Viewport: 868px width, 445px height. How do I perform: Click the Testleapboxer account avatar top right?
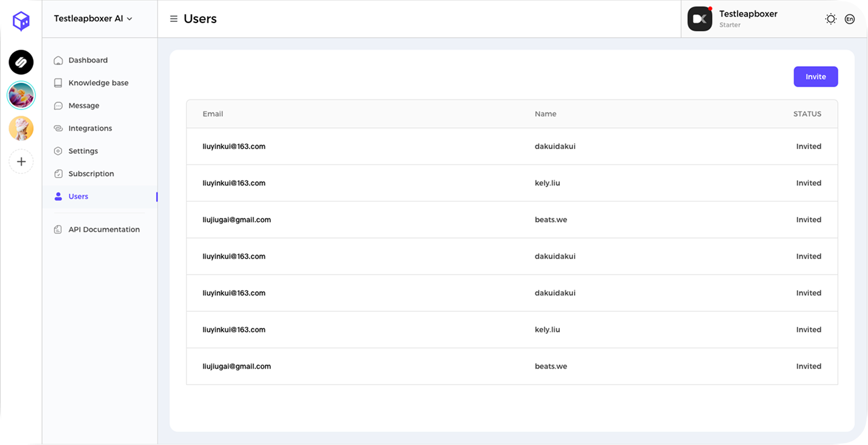(x=700, y=18)
